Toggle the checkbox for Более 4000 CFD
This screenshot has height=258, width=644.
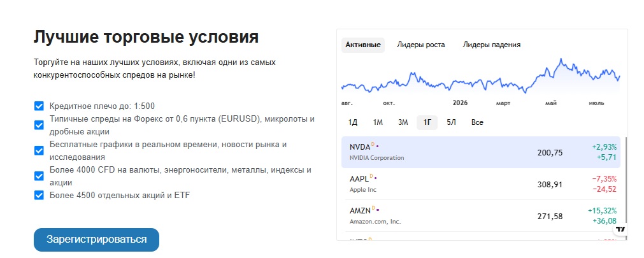39,176
